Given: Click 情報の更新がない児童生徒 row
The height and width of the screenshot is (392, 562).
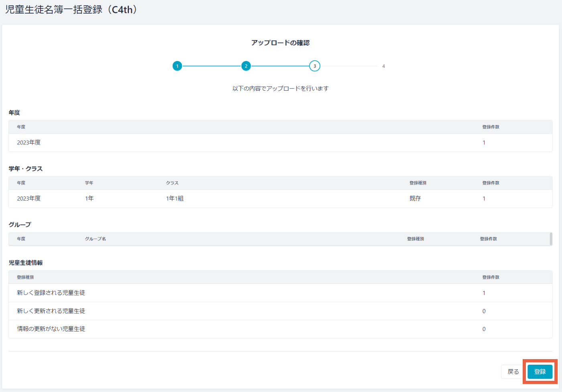Looking at the screenshot, I should pos(281,329).
